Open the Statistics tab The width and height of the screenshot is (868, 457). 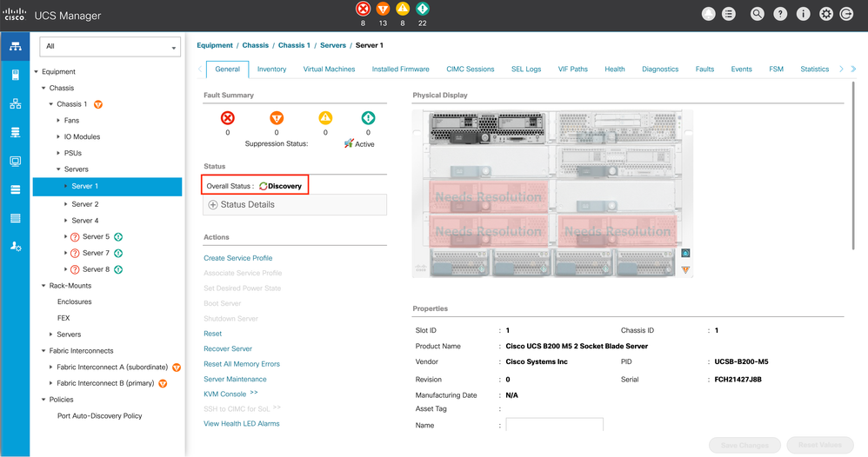[x=814, y=70]
